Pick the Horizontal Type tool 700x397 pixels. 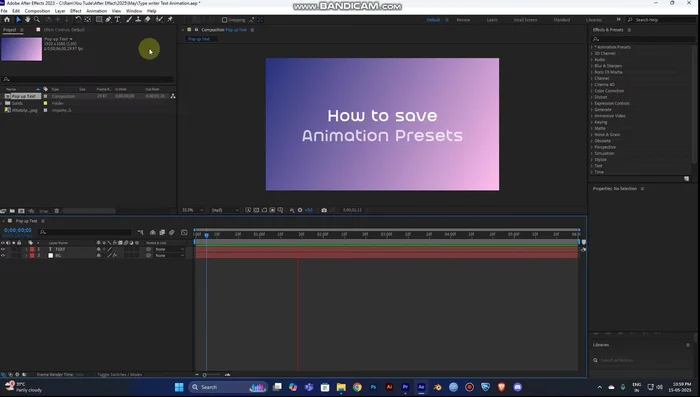[118, 20]
